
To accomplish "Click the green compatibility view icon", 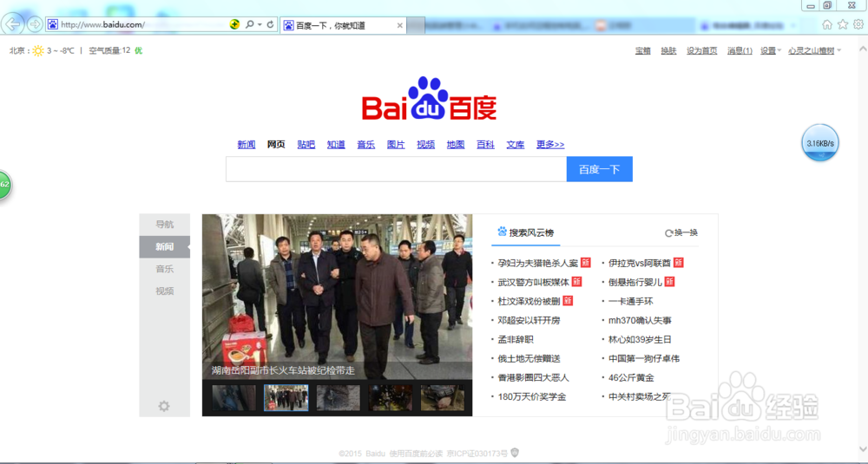I will pos(234,24).
